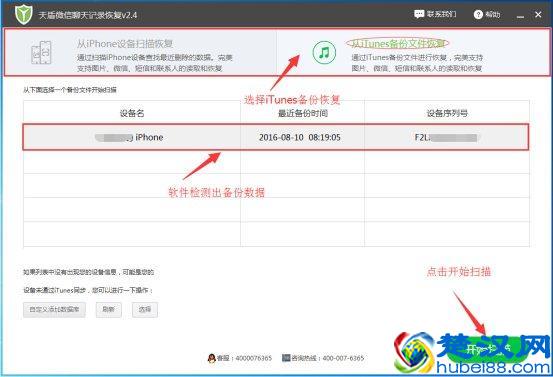Image resolution: width=553 pixels, height=377 pixels.
Task: Click the hotline phone icon
Action: (x=286, y=358)
